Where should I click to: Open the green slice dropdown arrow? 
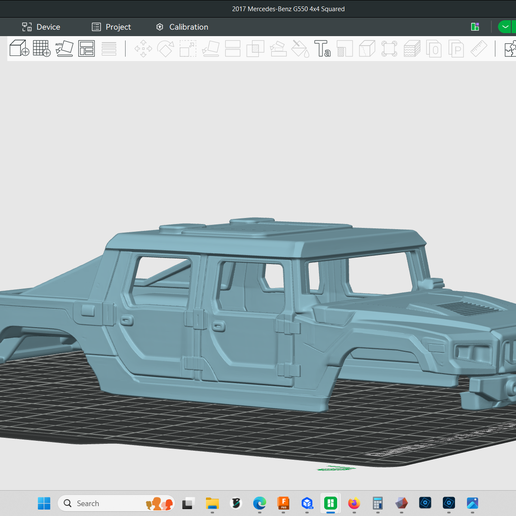[x=506, y=27]
